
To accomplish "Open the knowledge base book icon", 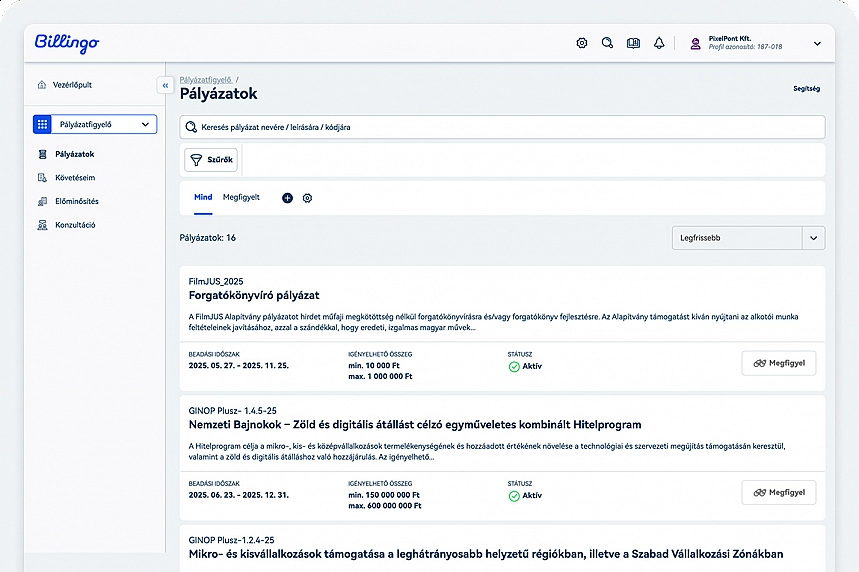I will click(x=633, y=43).
